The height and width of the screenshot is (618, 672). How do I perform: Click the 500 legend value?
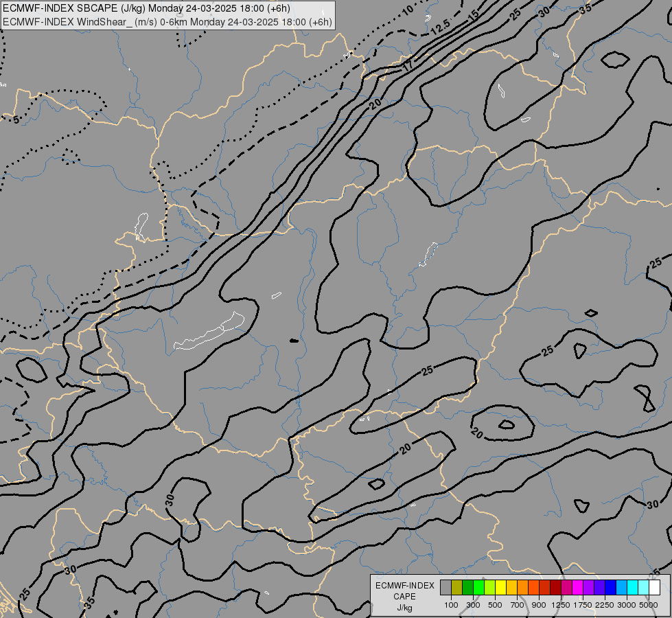[x=495, y=605]
